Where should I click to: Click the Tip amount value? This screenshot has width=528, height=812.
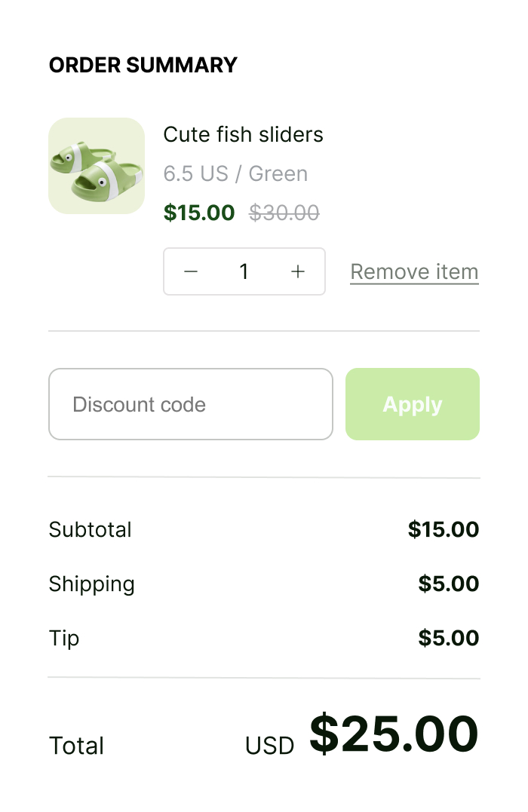click(x=449, y=639)
